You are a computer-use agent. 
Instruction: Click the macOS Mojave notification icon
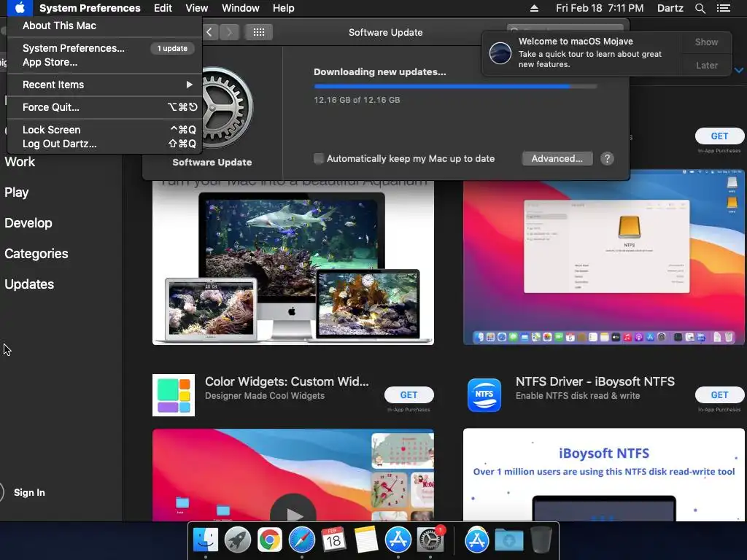[500, 52]
